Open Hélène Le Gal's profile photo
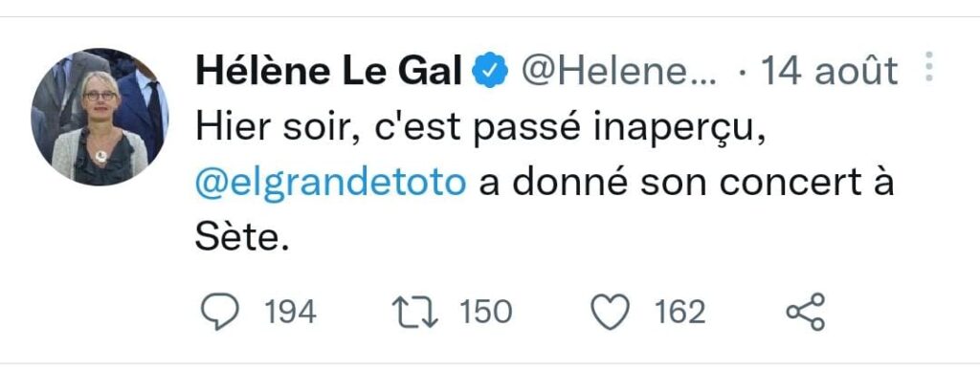 pos(100,117)
